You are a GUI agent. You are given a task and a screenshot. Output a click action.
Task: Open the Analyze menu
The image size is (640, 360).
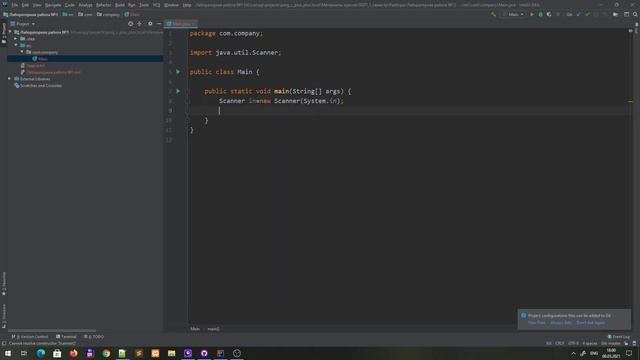click(x=85, y=5)
